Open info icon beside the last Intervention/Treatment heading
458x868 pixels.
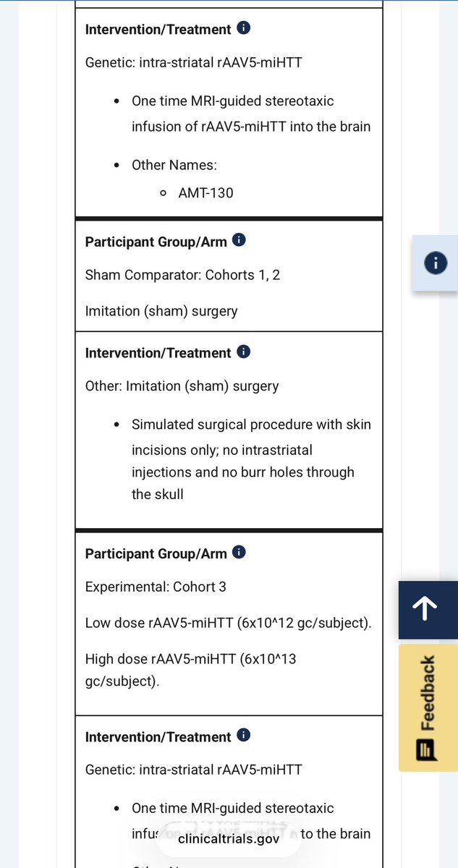coord(244,736)
